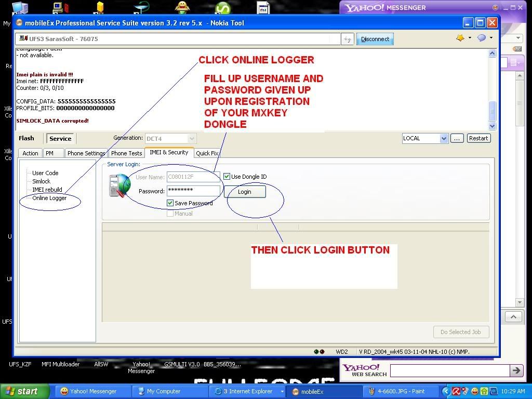Open the GSMULTI V3.0 desktop shortcut
This screenshot has height=399, width=532.
point(182,364)
